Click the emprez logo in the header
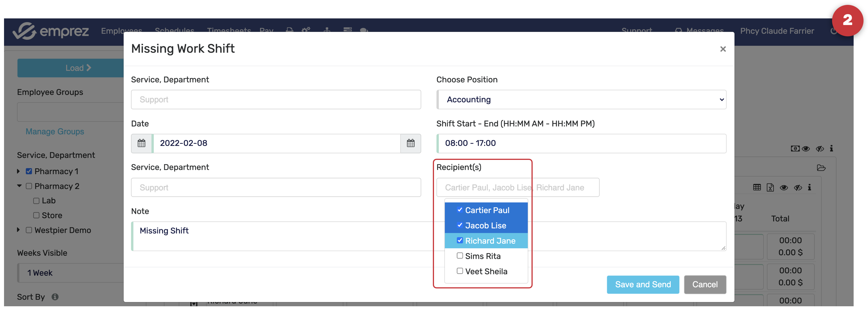868x310 pixels. (51, 31)
